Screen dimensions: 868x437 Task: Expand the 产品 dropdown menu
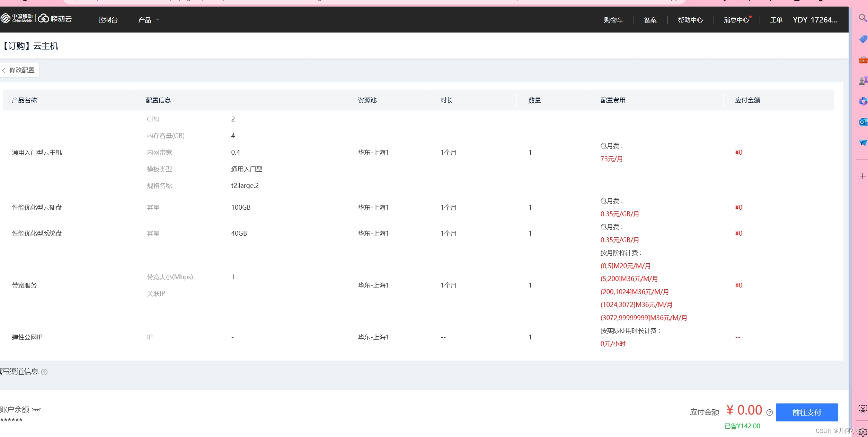click(149, 20)
